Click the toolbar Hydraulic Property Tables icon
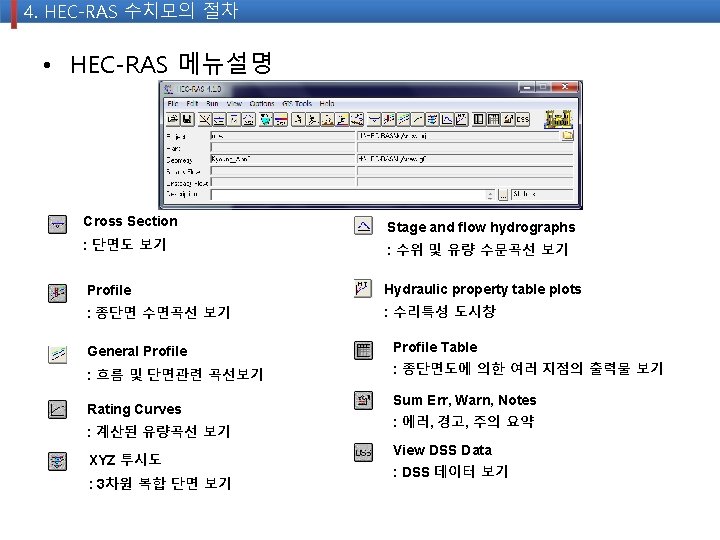The width and height of the screenshot is (720, 540). click(461, 120)
